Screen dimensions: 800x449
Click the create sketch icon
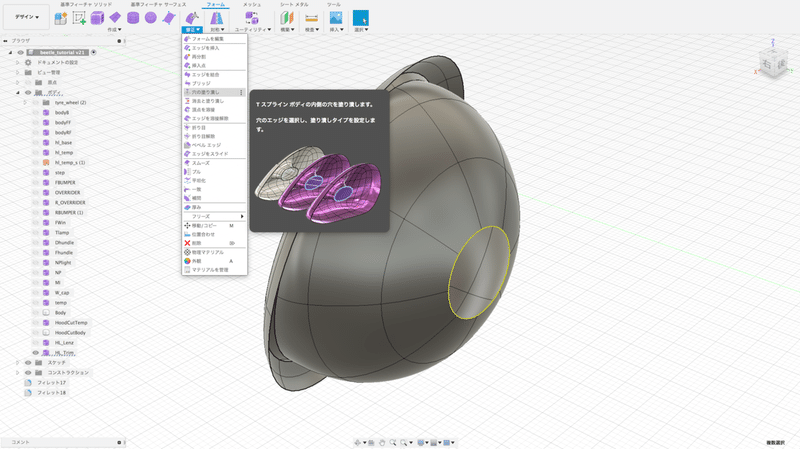click(79, 18)
